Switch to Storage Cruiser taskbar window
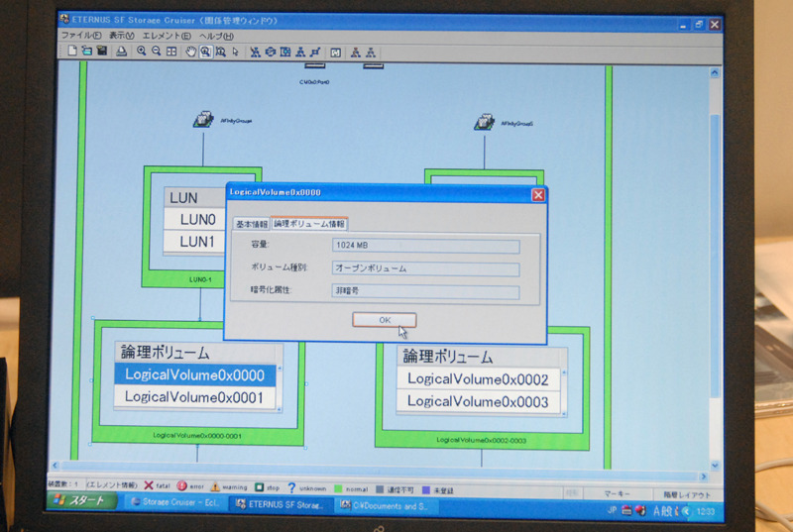This screenshot has height=532, width=793. (175, 502)
